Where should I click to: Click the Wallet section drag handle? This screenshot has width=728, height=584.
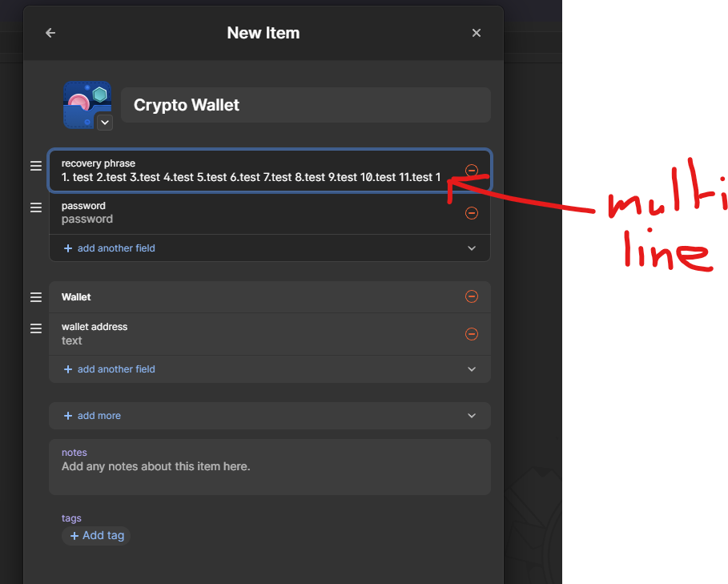point(36,297)
